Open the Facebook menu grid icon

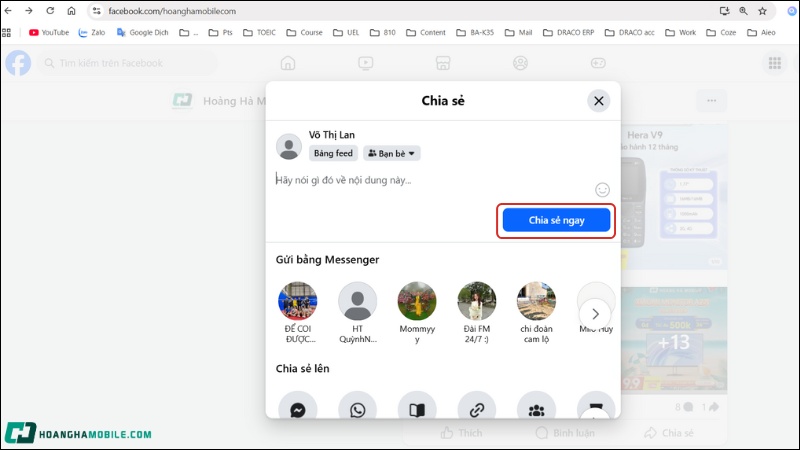774,63
